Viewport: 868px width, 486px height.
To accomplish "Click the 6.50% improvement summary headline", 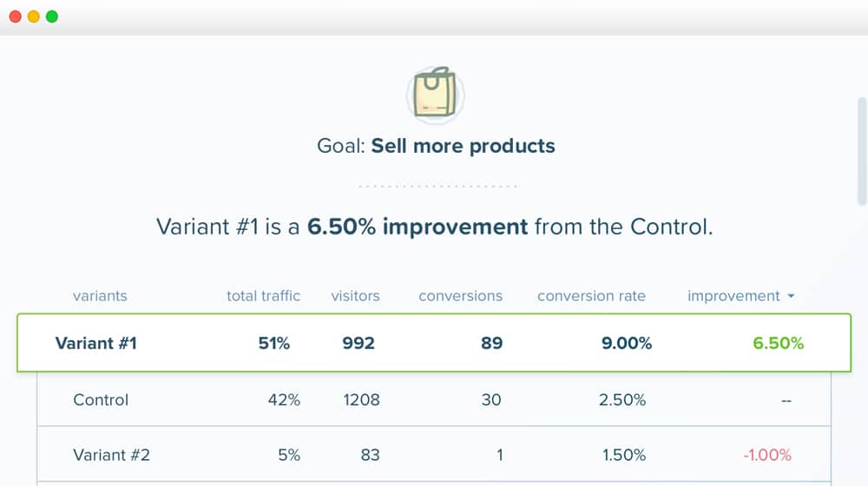I will click(x=435, y=227).
